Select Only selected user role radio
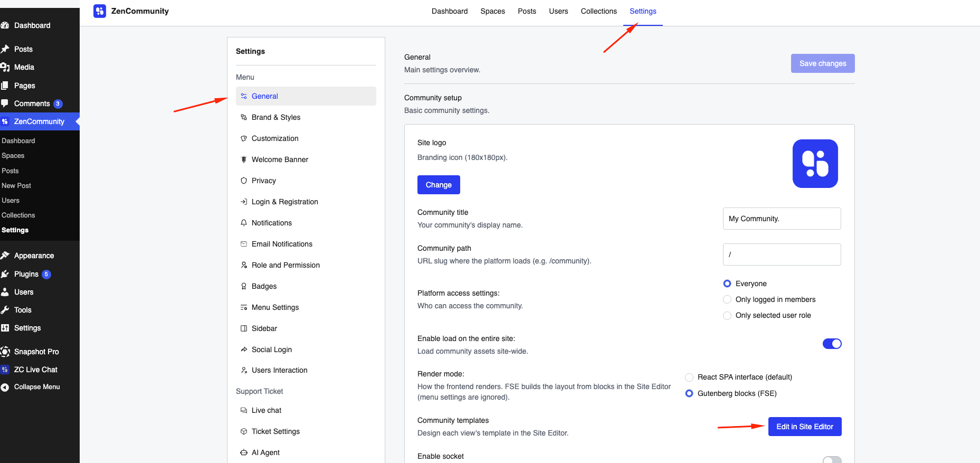Image resolution: width=980 pixels, height=463 pixels. (727, 315)
